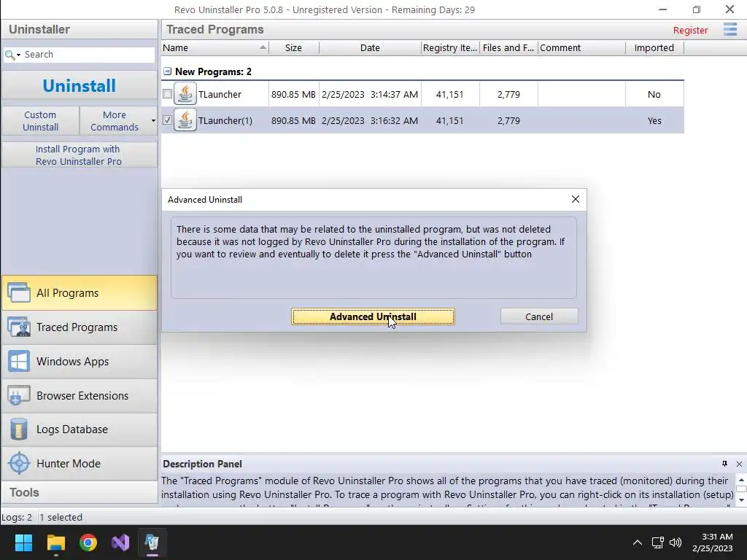Open File Explorer from the taskbar
This screenshot has width=747, height=560.
coord(55,542)
